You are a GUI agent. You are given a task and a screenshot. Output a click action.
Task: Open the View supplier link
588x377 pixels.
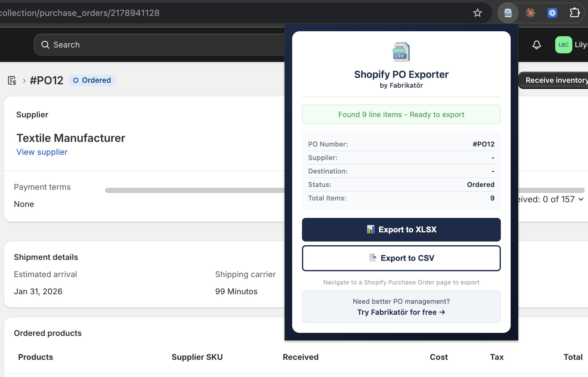coord(42,152)
